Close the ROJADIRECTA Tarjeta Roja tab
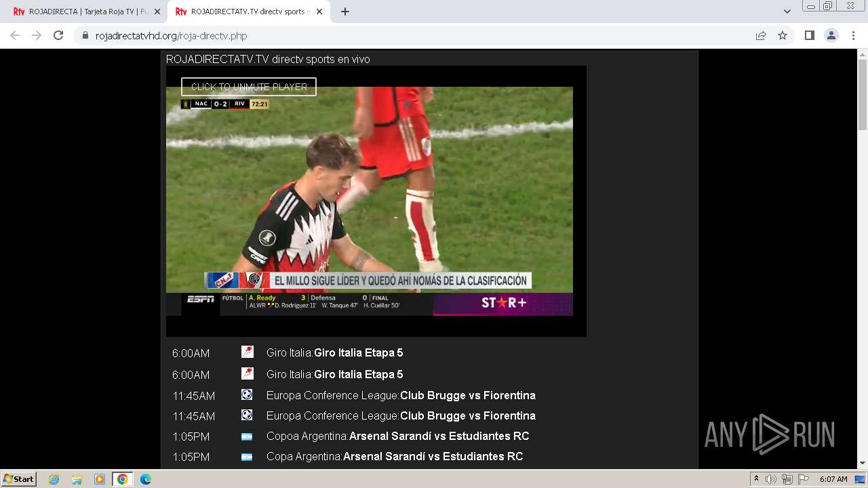Image resolution: width=868 pixels, height=488 pixels. pos(157,12)
